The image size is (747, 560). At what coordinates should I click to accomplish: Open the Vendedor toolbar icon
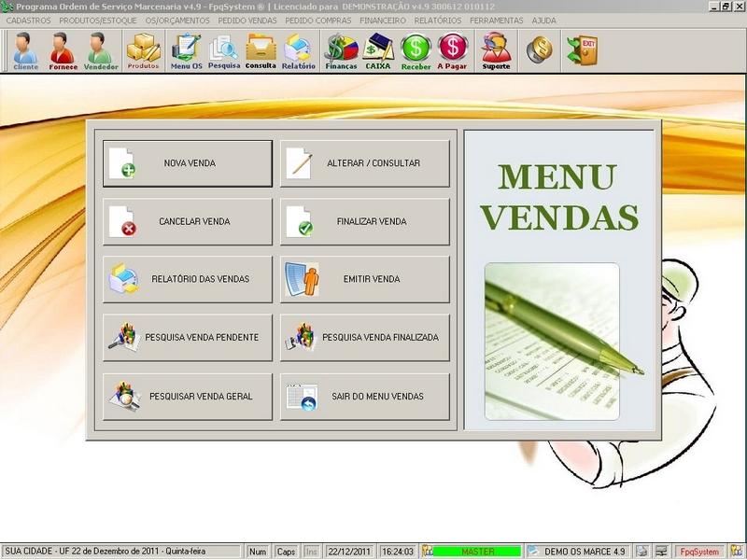[98, 51]
